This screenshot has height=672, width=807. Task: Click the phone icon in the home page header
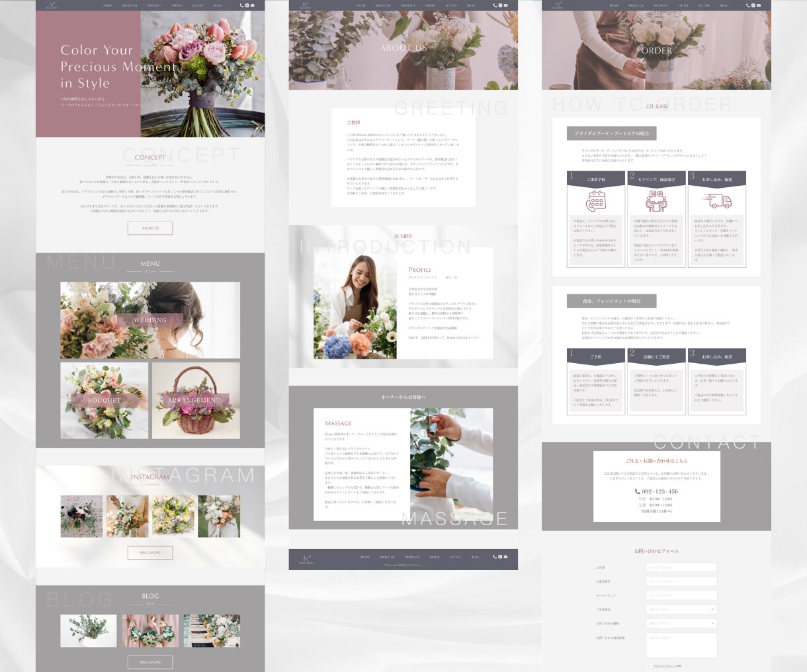[242, 5]
